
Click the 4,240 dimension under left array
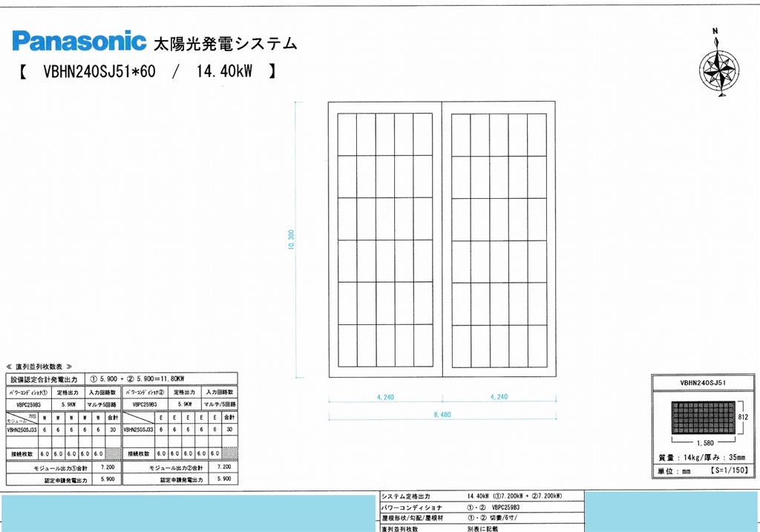click(385, 397)
